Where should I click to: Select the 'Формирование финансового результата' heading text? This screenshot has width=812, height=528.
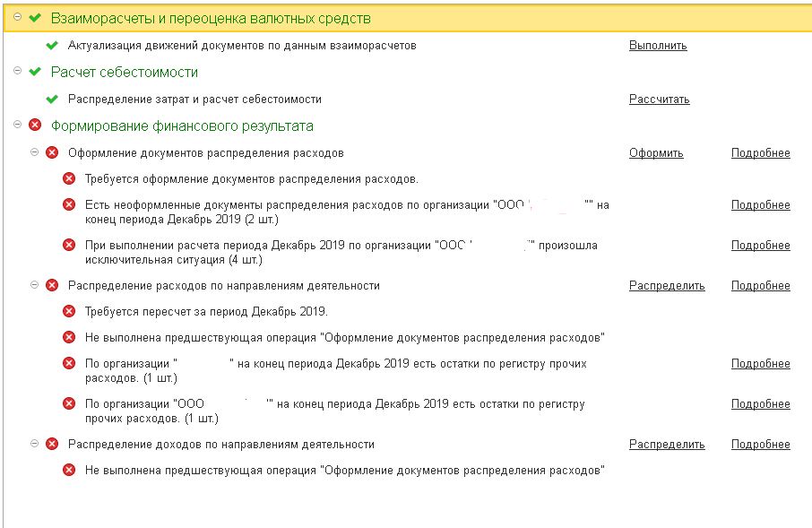(182, 126)
